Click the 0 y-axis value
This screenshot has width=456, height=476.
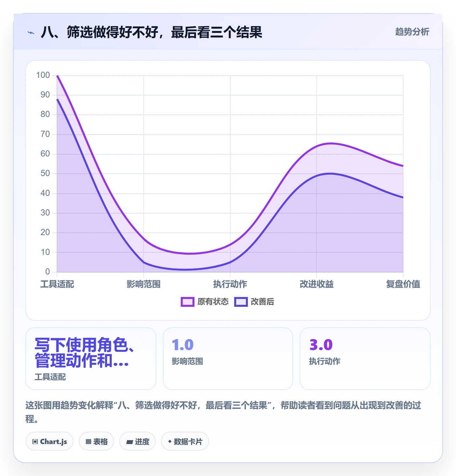tap(48, 272)
